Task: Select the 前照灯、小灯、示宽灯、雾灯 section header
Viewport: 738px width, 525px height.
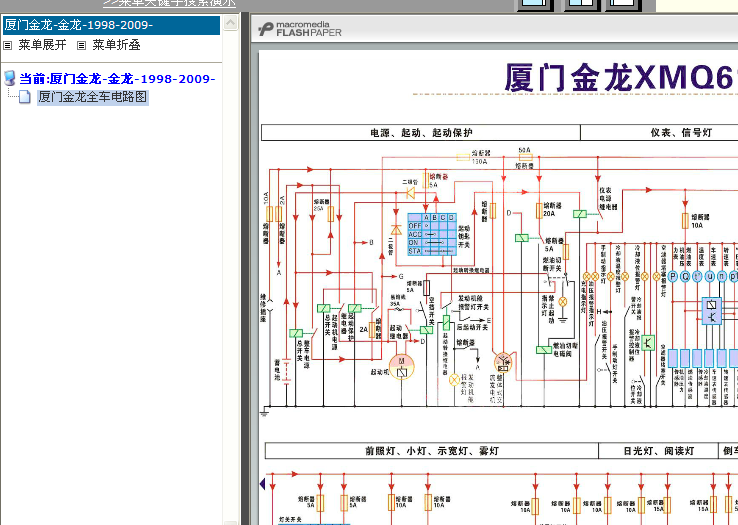Action: pos(432,451)
